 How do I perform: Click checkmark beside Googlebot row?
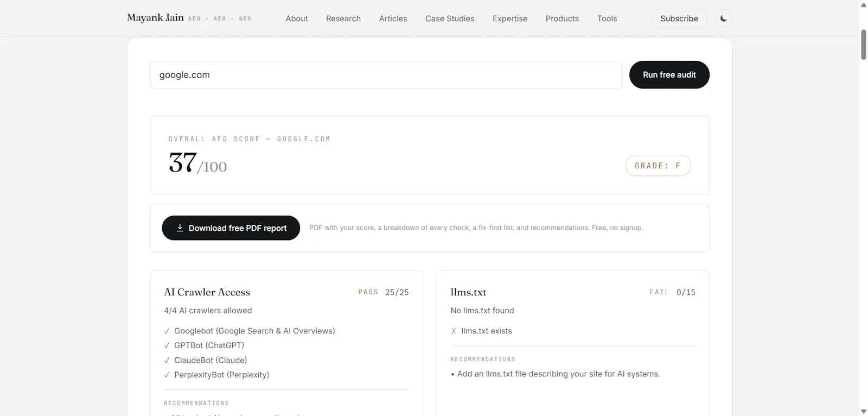click(167, 331)
